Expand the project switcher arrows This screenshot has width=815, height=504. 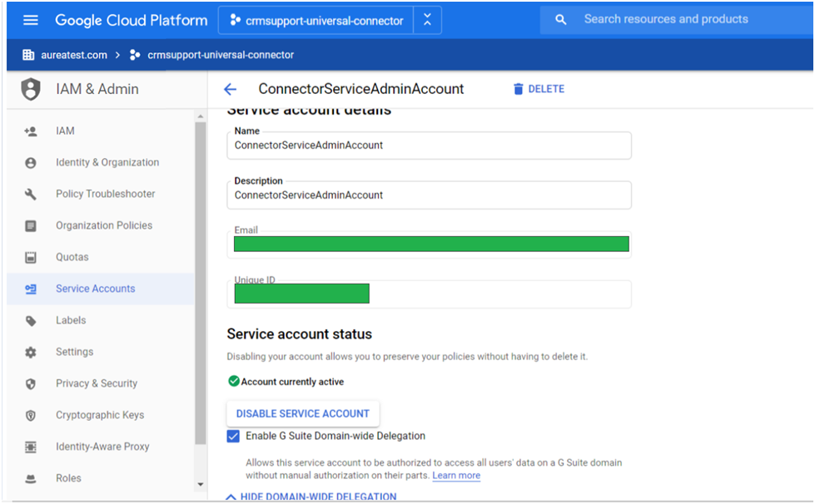click(427, 20)
